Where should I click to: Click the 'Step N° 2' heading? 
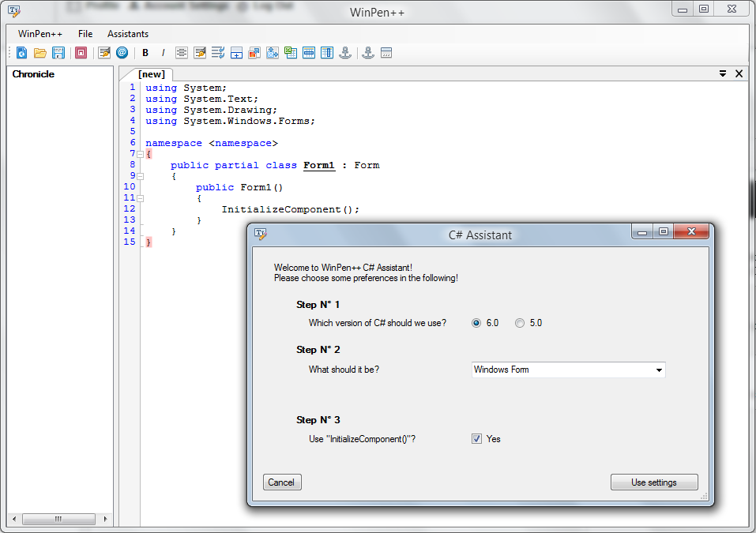[x=318, y=350]
